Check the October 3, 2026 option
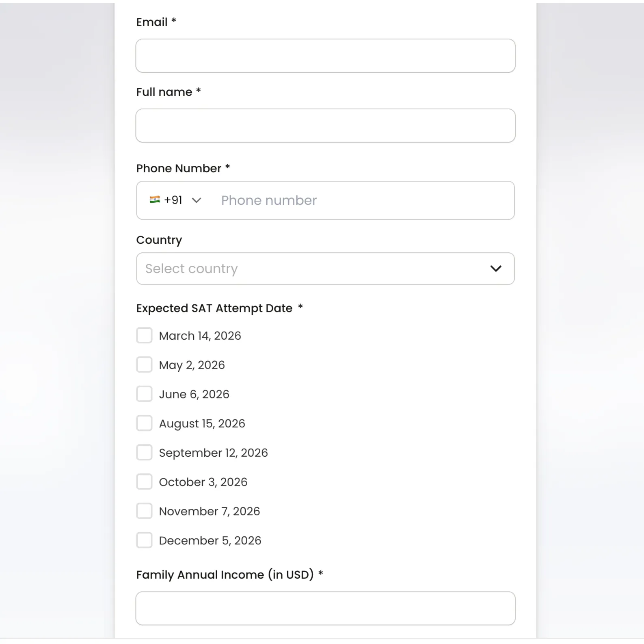This screenshot has height=644, width=644. (144, 481)
